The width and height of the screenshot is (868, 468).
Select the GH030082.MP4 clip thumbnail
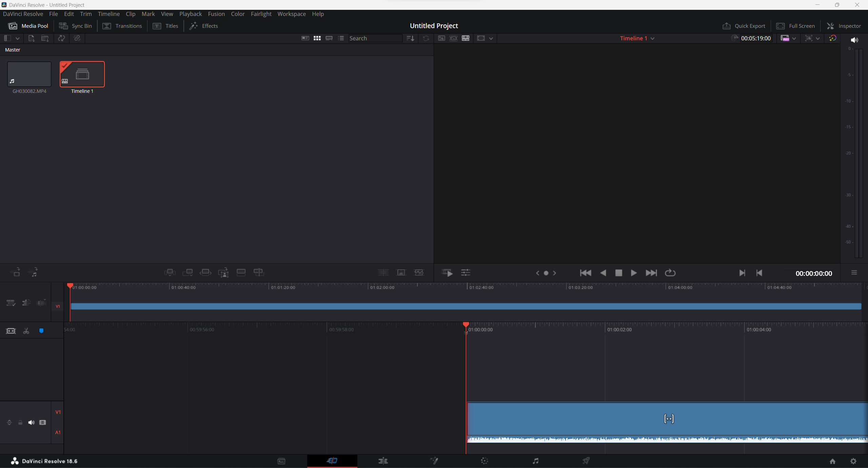(29, 74)
